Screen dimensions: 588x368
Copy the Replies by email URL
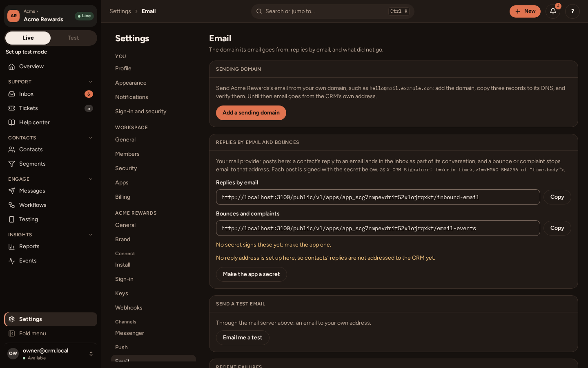coord(557,197)
